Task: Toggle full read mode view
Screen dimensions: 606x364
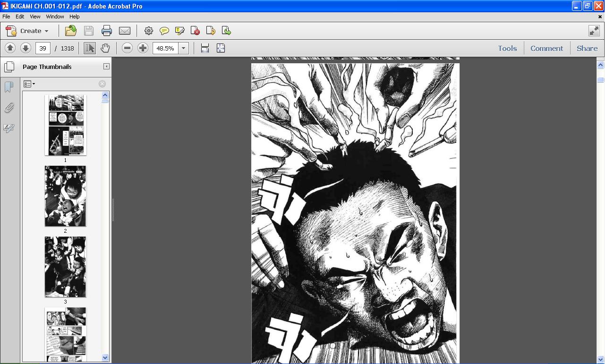Action: pos(594,31)
